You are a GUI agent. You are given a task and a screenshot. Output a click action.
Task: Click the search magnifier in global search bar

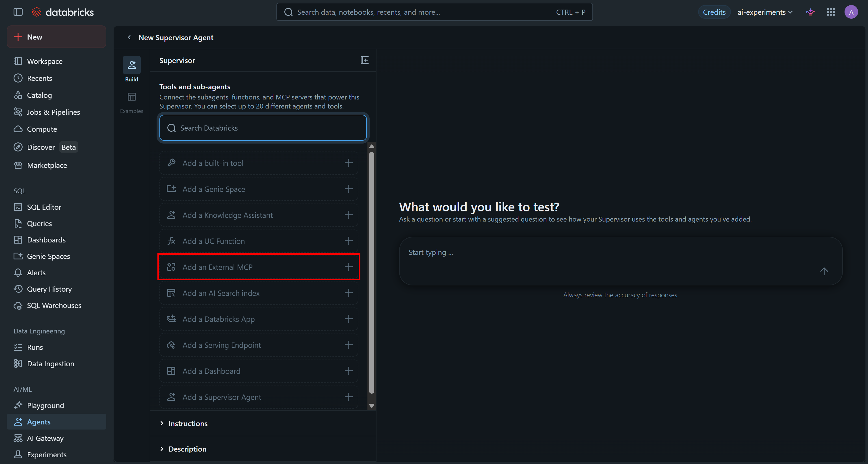click(x=288, y=12)
